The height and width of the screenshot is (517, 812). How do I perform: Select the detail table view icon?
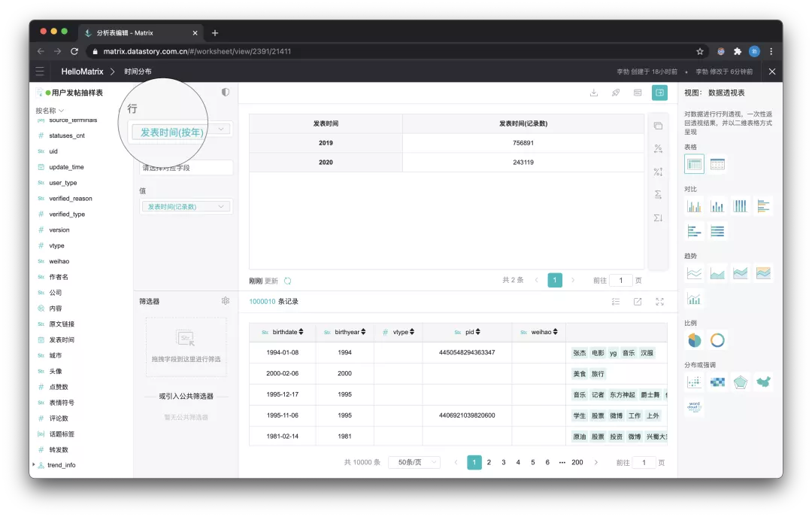point(717,164)
